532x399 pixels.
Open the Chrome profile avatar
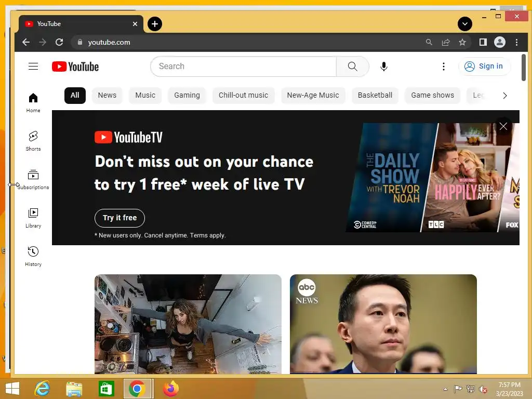pos(499,42)
